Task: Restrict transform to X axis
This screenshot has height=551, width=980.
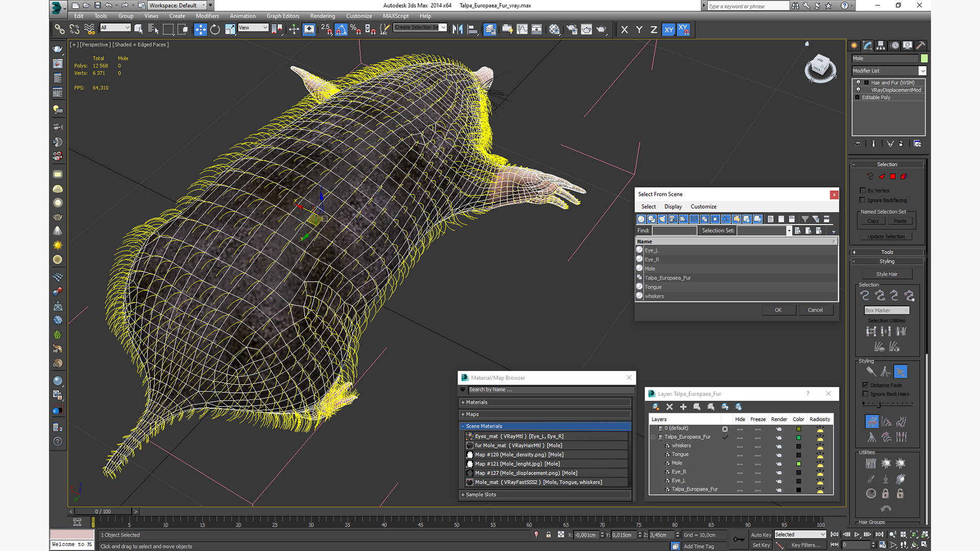Action: [x=624, y=30]
